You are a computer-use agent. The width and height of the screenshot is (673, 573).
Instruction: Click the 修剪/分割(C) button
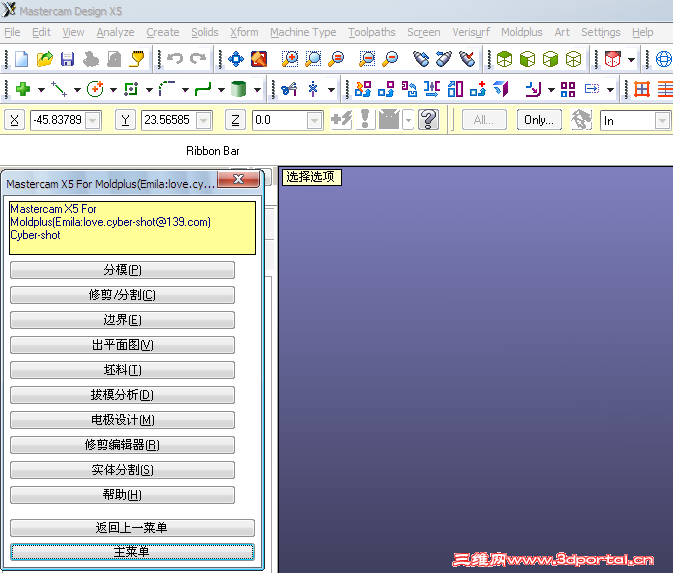(x=122, y=295)
